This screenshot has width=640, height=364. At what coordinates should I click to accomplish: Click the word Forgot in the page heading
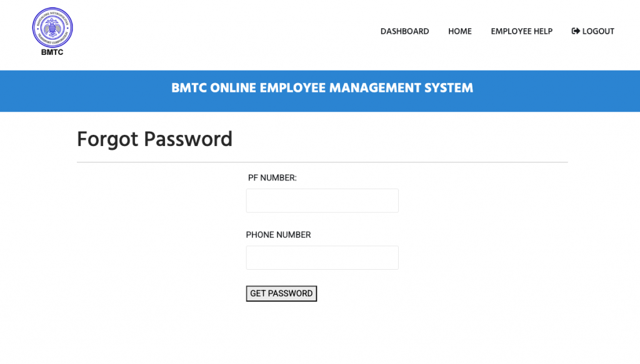coord(108,139)
